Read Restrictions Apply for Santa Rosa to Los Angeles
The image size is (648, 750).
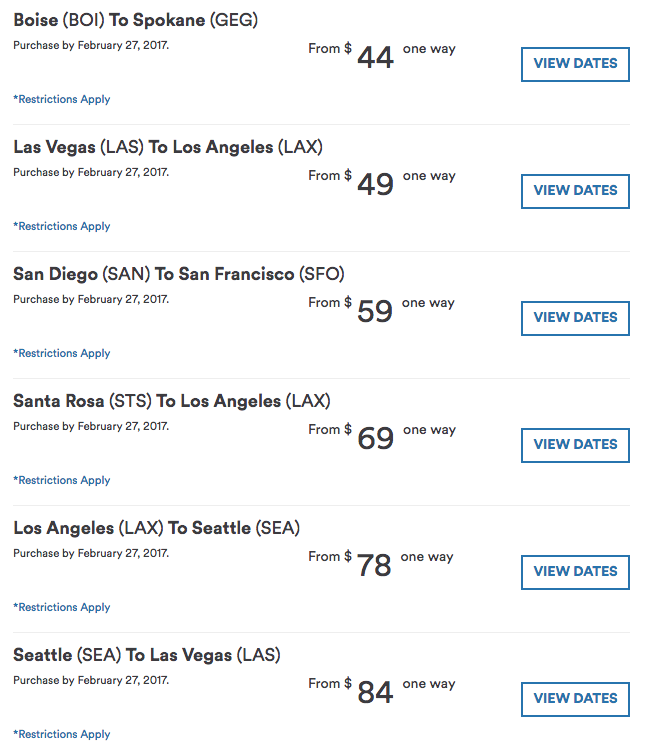coord(62,480)
